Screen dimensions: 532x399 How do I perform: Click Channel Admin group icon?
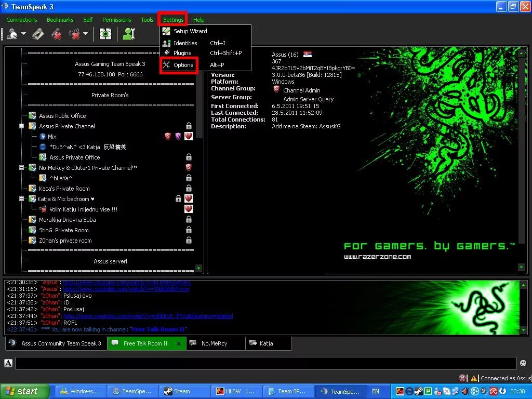pyautogui.click(x=276, y=89)
